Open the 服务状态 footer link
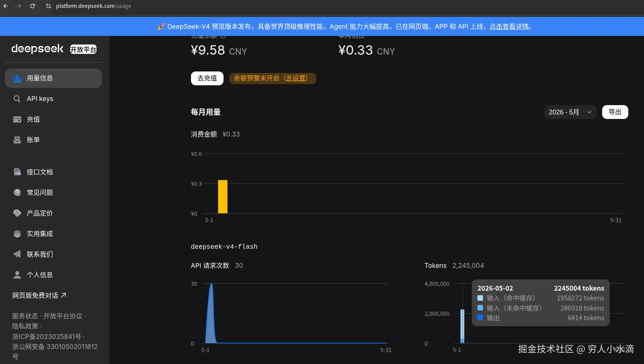This screenshot has height=364, width=644. [x=25, y=316]
